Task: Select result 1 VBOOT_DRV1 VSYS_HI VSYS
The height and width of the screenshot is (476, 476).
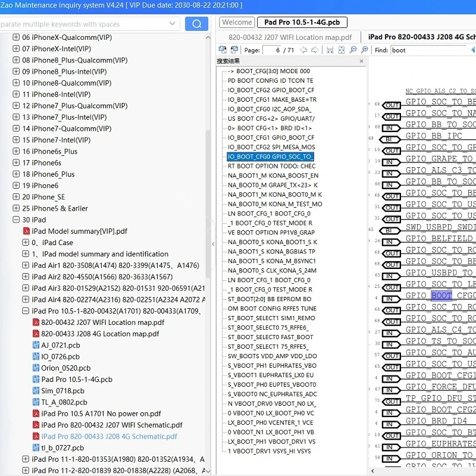Action: pos(269,451)
